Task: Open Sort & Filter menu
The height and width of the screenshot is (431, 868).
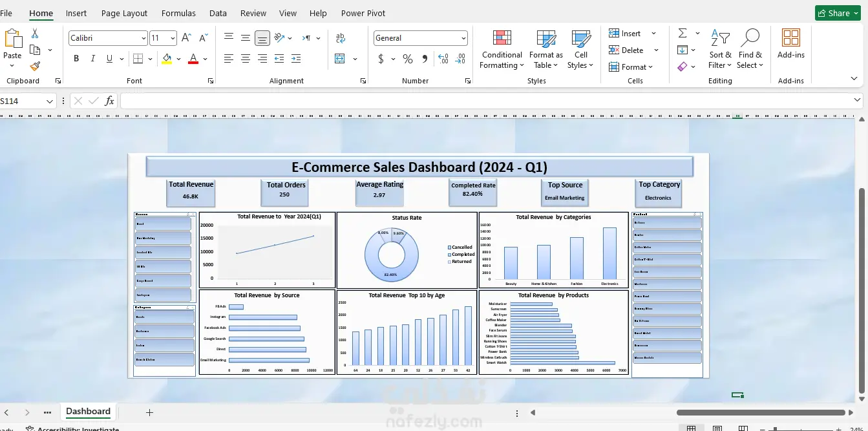Action: pos(720,49)
